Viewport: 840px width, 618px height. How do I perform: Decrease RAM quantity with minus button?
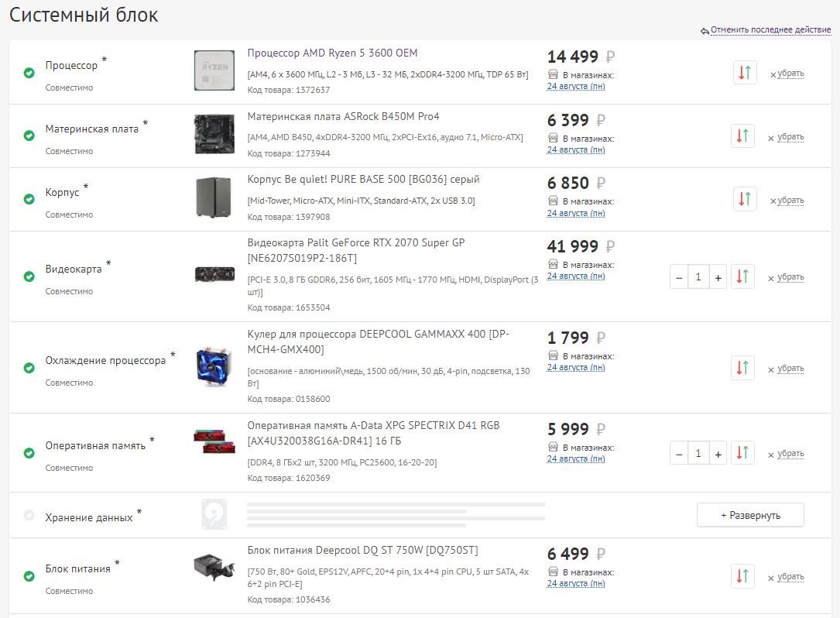[x=679, y=454]
